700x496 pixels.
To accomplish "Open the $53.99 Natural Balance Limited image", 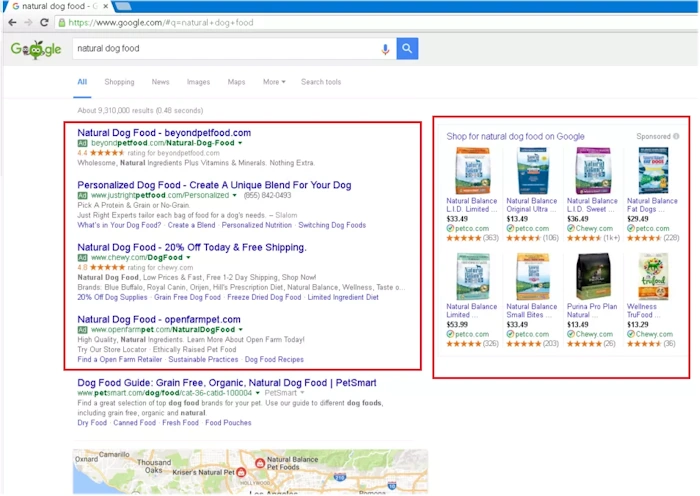I will [473, 276].
